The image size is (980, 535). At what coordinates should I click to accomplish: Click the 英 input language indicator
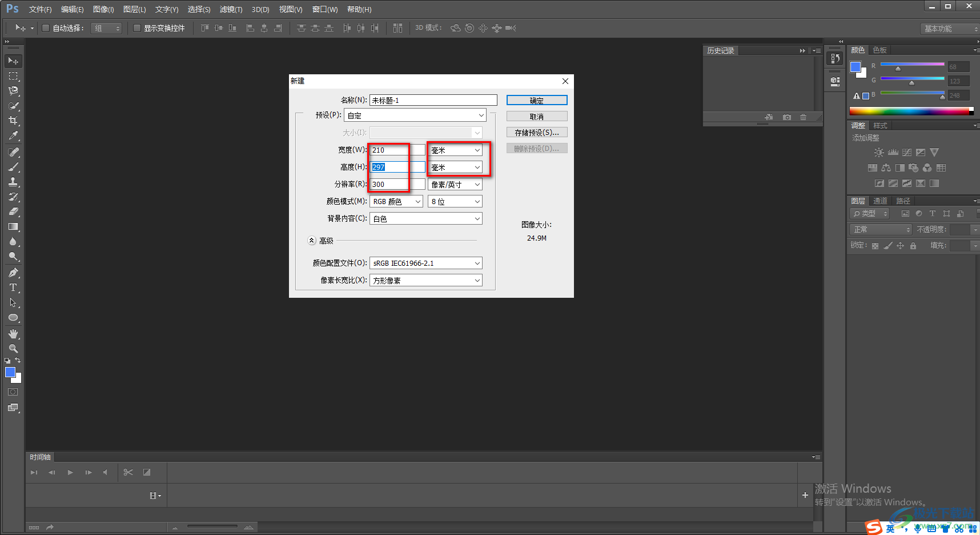tap(890, 529)
